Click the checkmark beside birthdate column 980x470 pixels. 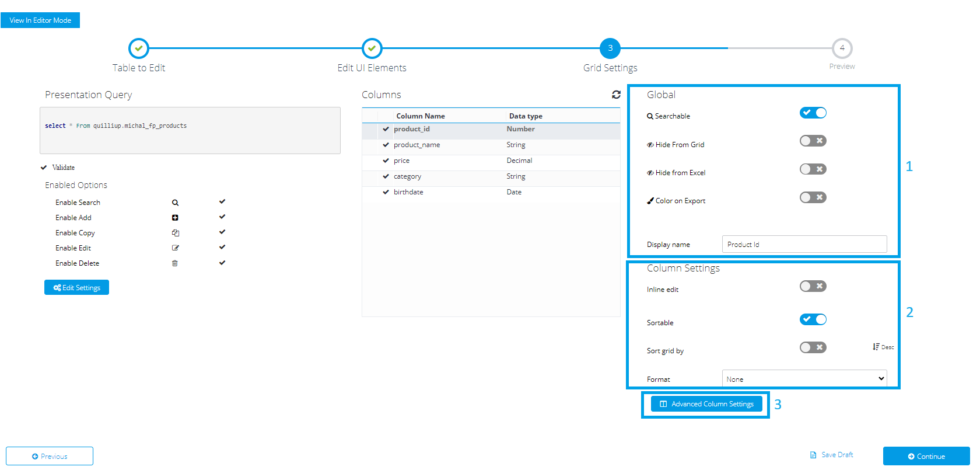coord(386,192)
